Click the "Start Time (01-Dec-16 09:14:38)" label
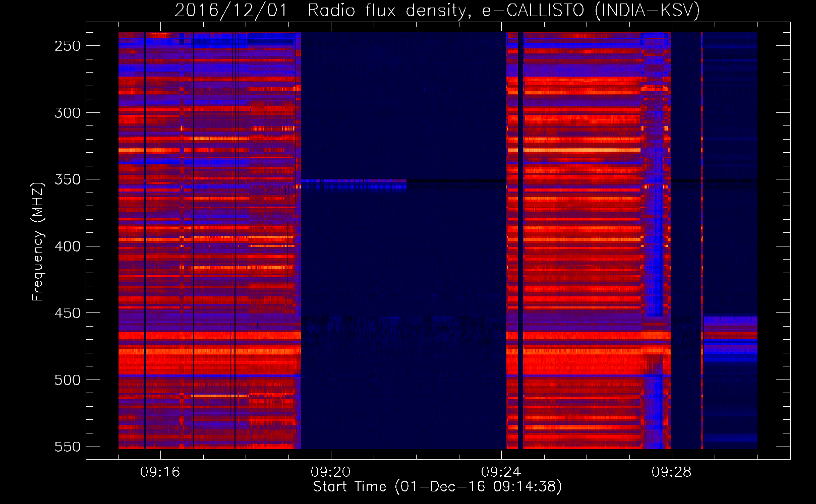816x504 pixels. 437,487
